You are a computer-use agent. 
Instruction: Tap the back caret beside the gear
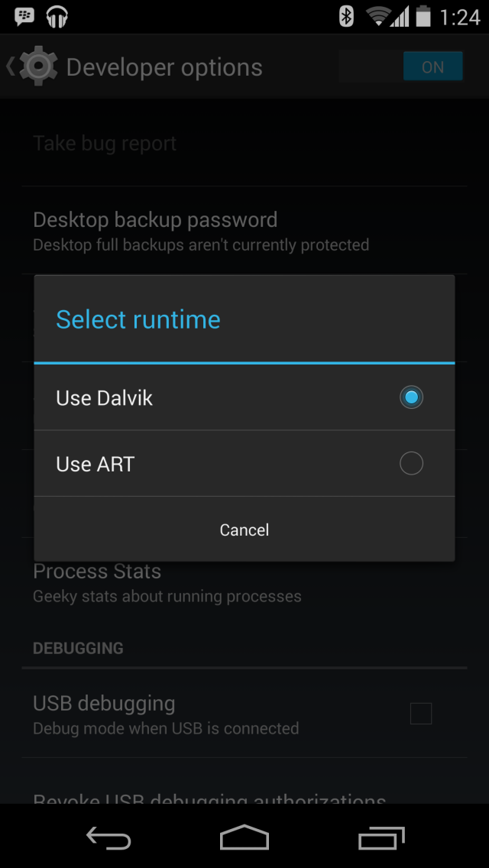10,66
